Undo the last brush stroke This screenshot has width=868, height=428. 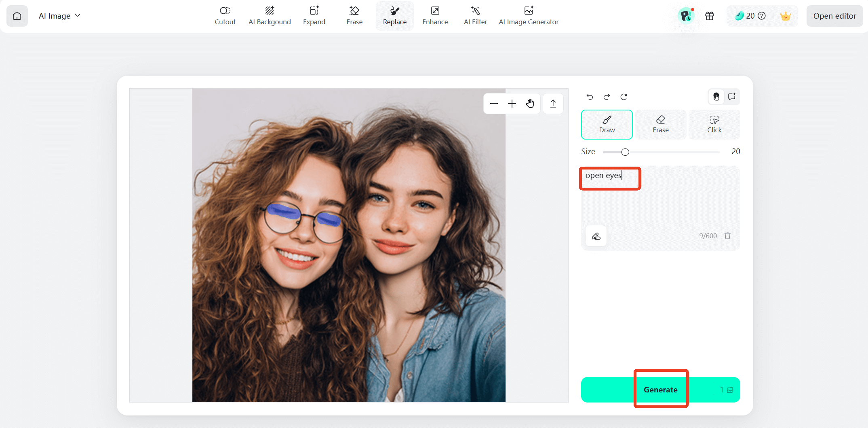coord(590,97)
